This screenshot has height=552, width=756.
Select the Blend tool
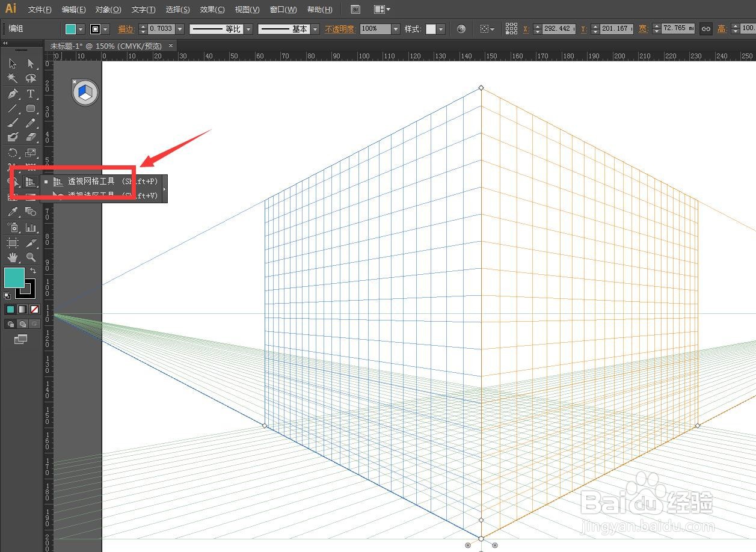31,212
